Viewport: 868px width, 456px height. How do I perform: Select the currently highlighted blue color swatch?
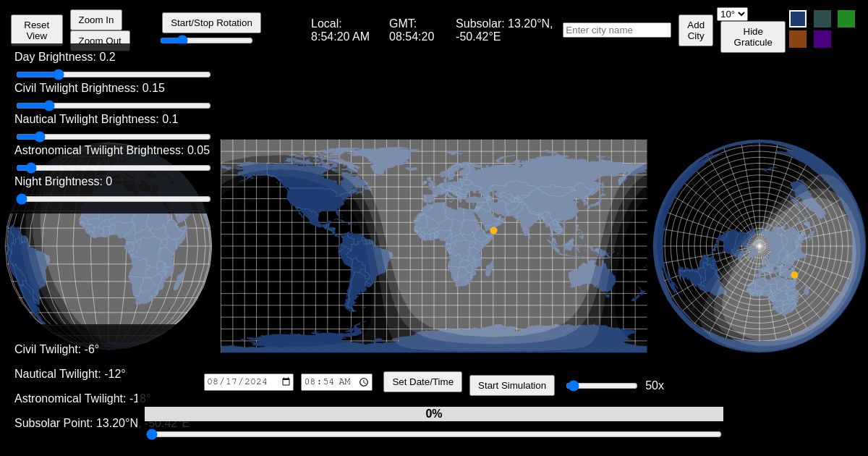coord(798,19)
